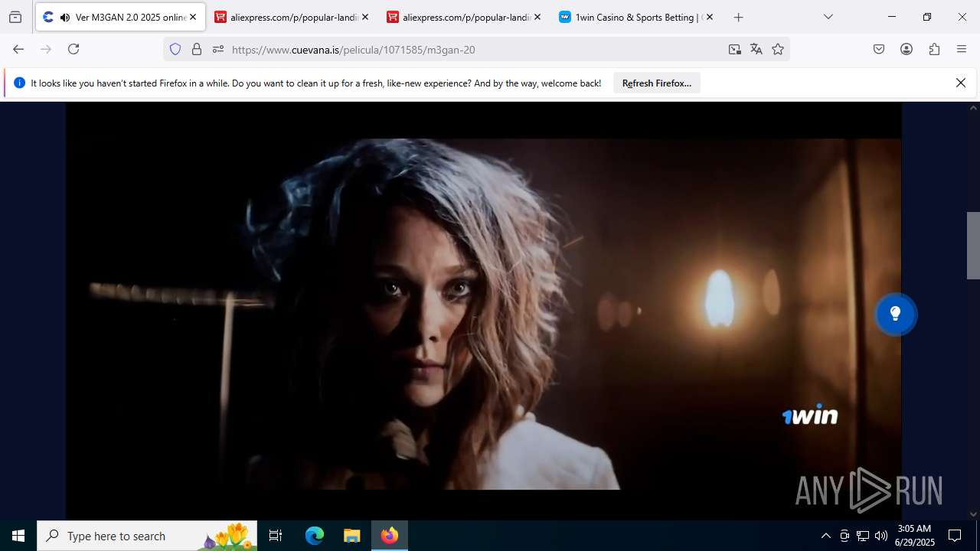Viewport: 980px width, 551px height.
Task: Switch to the second AliExpress tab
Action: 464,17
